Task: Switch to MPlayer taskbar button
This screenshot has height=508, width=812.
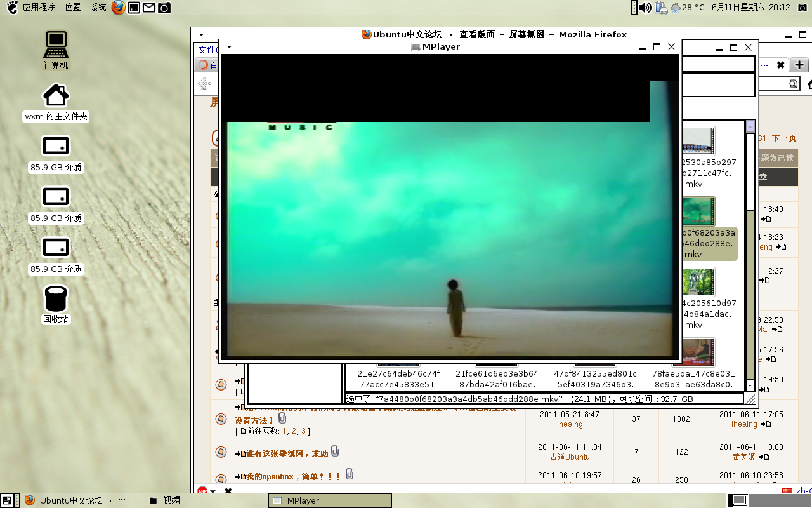Action: pos(330,500)
